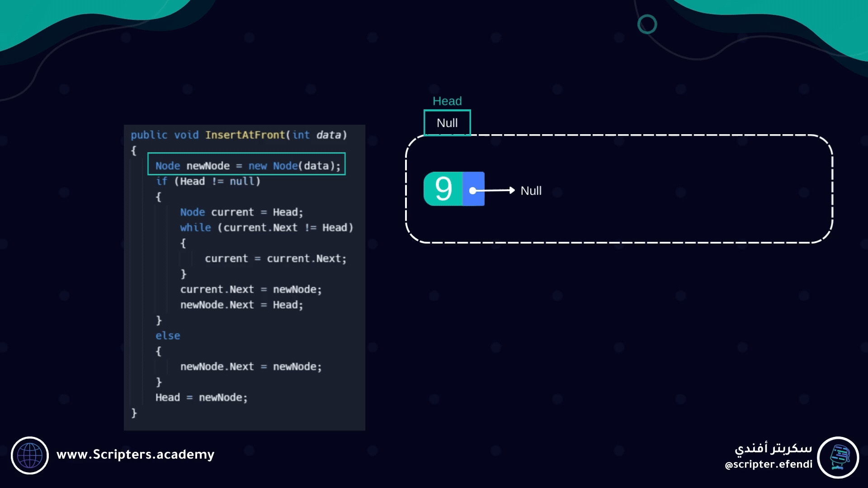The height and width of the screenshot is (488, 868).
Task: Click the newNode.Next = Head line
Action: [x=241, y=305]
